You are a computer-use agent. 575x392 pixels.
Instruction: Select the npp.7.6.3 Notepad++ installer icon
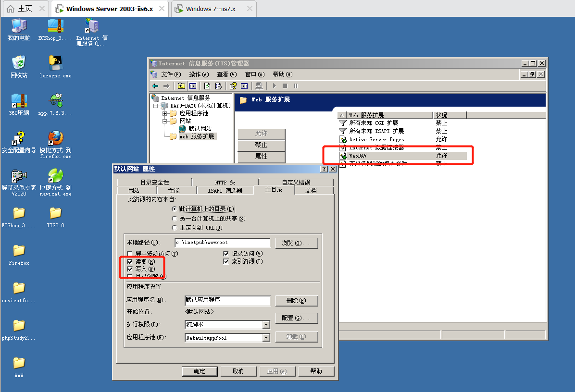click(x=56, y=104)
